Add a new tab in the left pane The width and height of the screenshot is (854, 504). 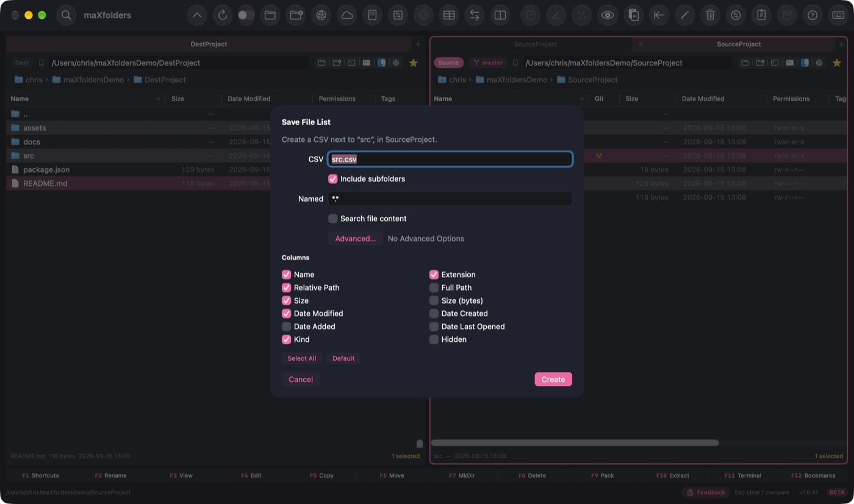click(x=418, y=44)
